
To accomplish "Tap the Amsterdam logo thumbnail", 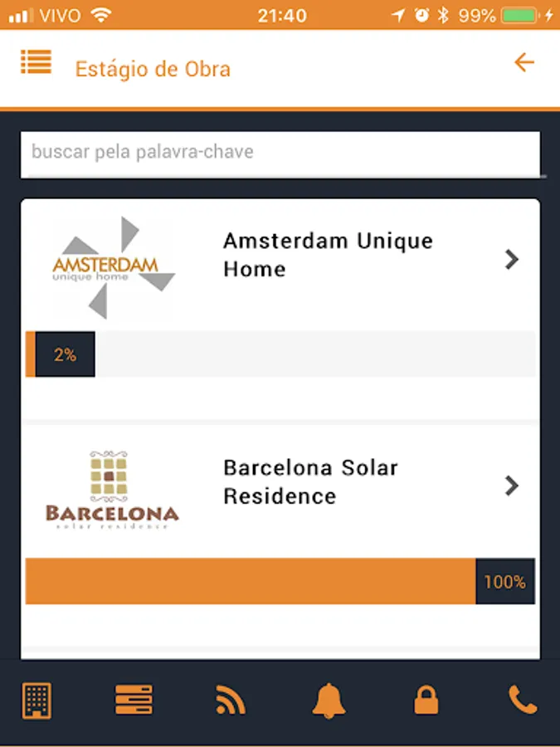I will pos(113,267).
